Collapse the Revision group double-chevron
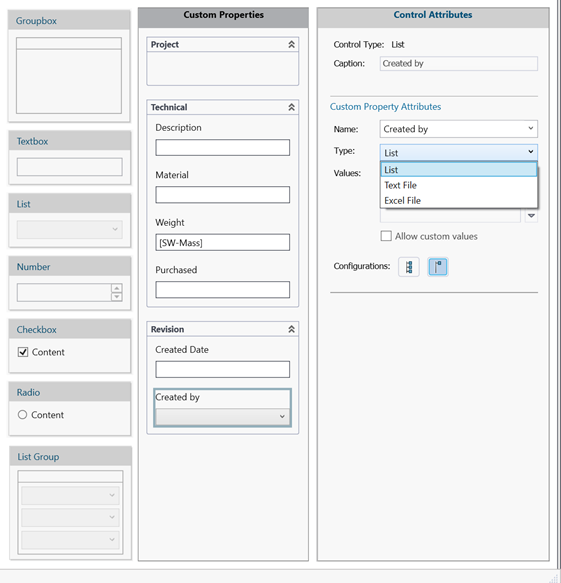561x583 pixels. [x=291, y=329]
